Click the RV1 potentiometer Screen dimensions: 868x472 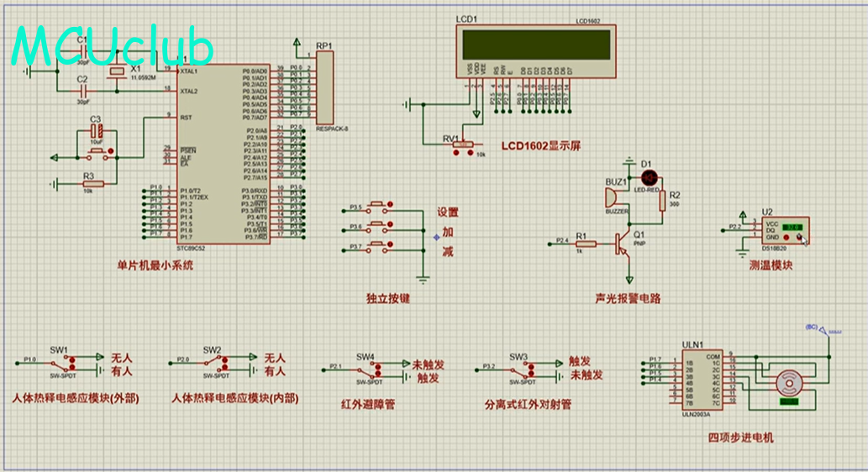click(461, 146)
